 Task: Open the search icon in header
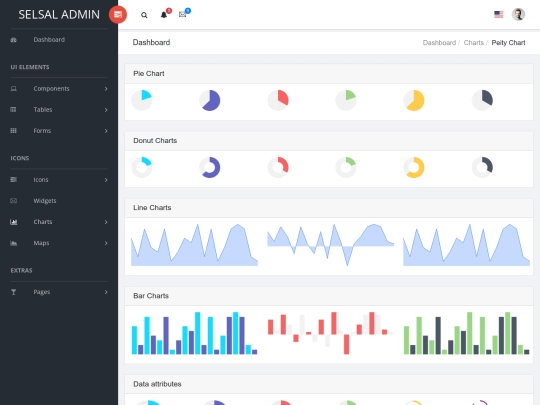click(144, 15)
